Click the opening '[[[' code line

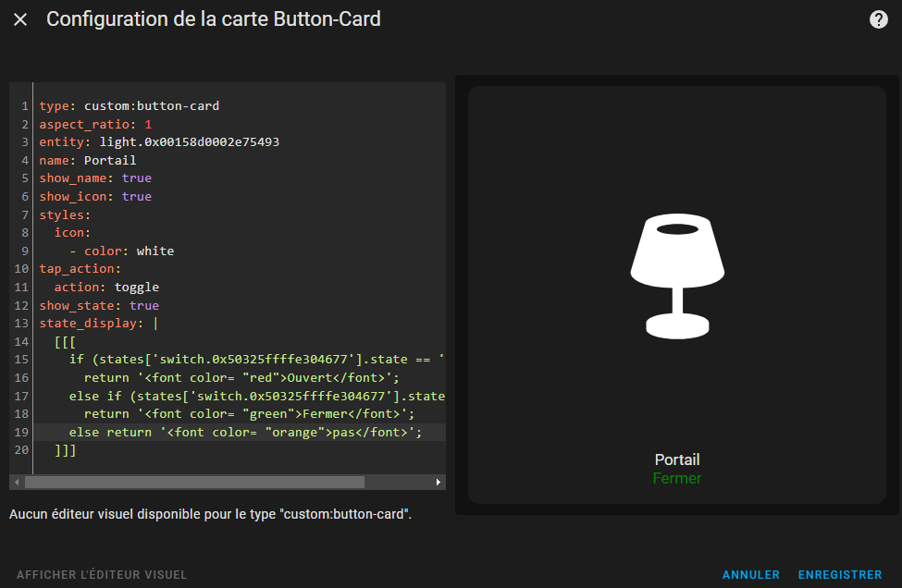pos(65,342)
